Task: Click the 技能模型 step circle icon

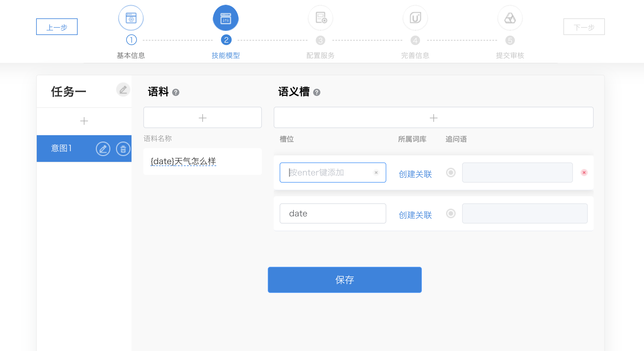Action: [226, 18]
